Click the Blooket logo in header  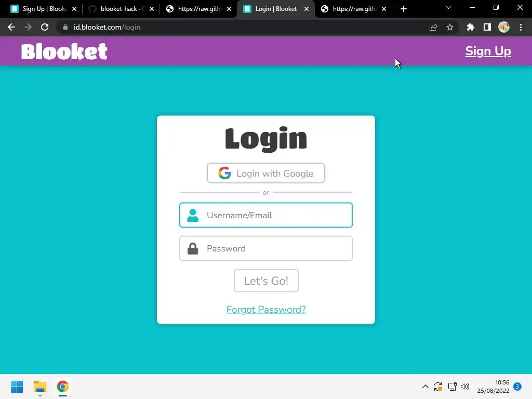coord(64,51)
